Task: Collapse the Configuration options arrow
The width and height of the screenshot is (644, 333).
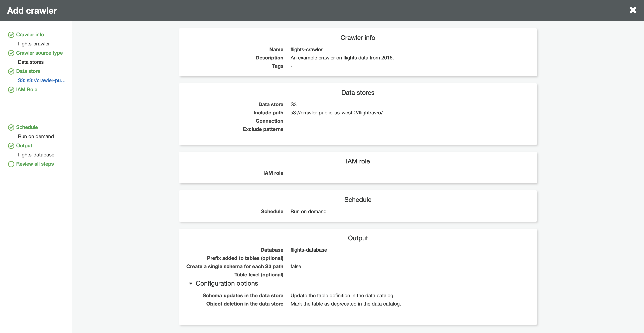Action: (x=190, y=284)
